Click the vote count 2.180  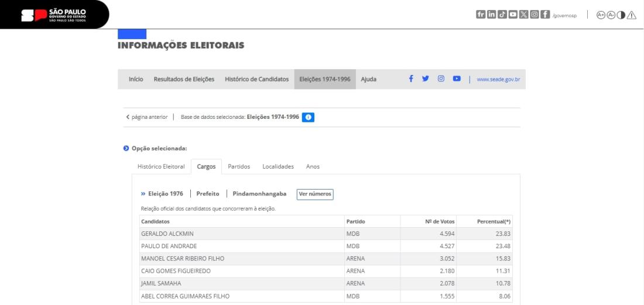[x=447, y=272]
